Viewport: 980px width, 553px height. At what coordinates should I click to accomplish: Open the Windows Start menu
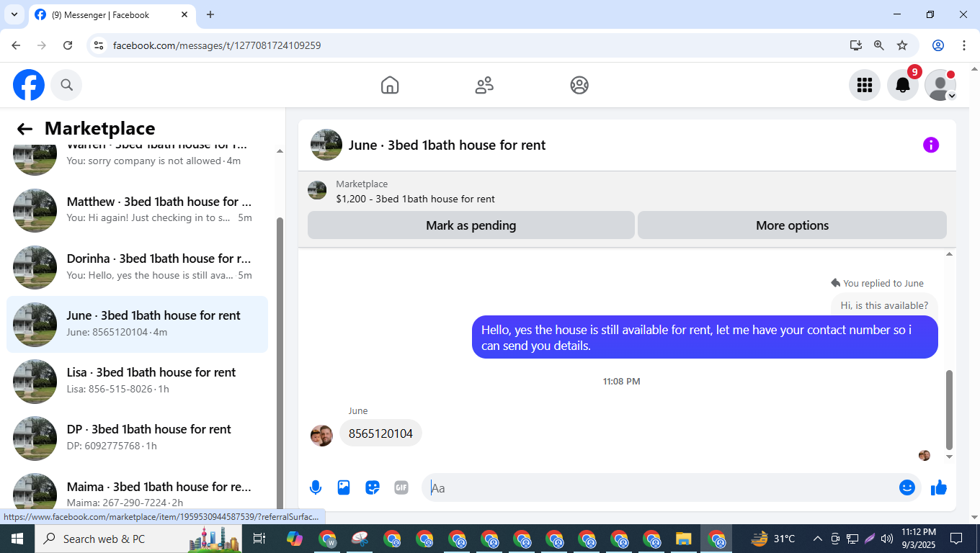click(x=17, y=539)
